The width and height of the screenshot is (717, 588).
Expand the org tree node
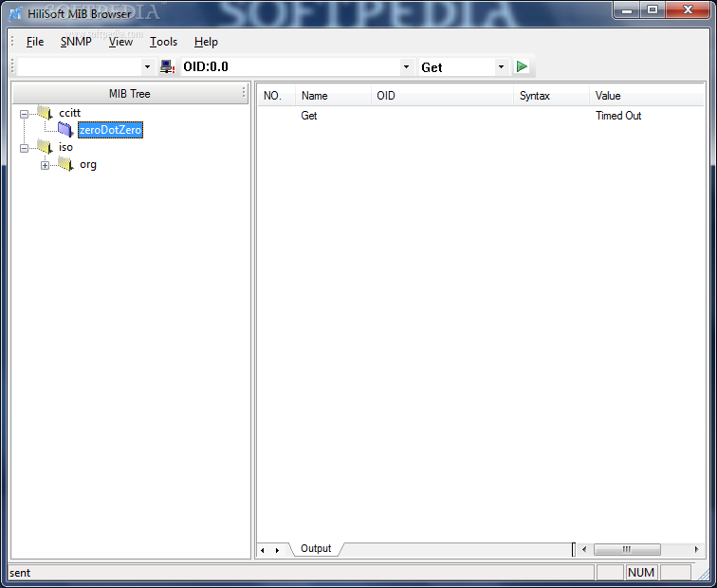point(45,166)
